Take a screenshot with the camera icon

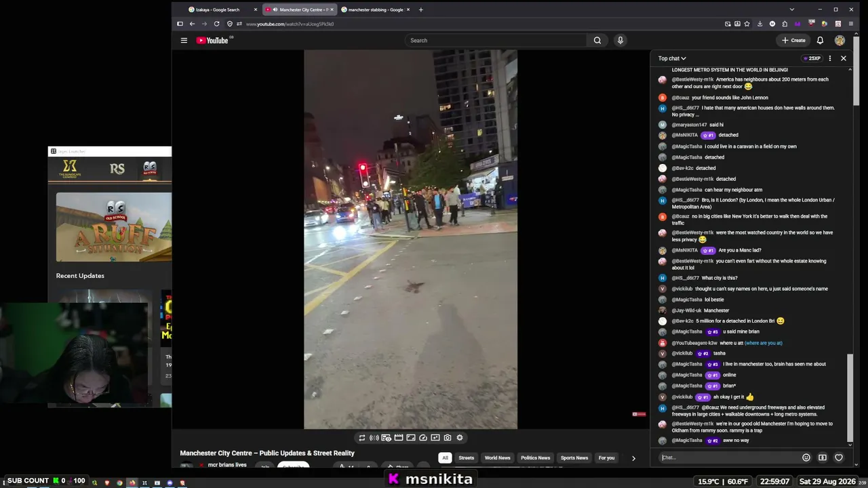click(x=448, y=438)
